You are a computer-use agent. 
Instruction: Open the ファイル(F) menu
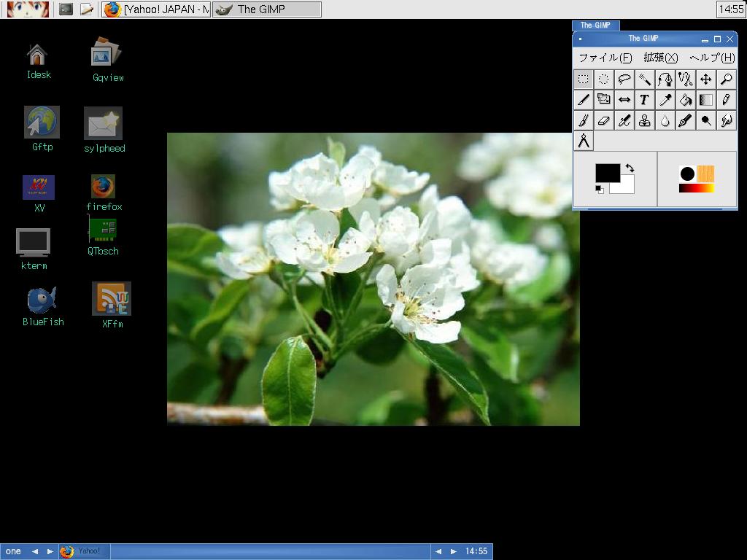(x=605, y=58)
